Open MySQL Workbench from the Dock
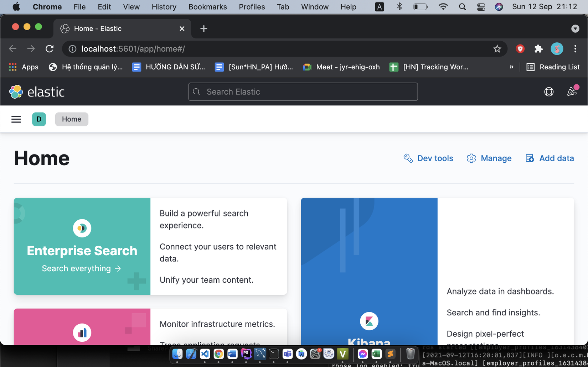 pos(260,354)
